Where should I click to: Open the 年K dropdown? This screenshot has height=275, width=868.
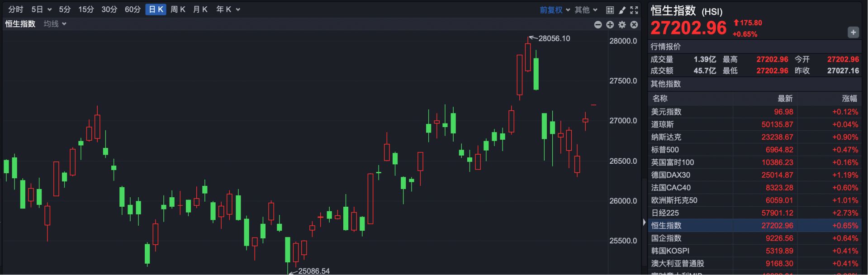[x=228, y=9]
